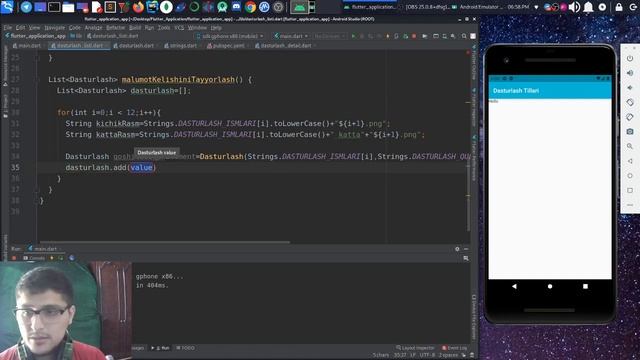The height and width of the screenshot is (360, 640).
Task: Tap the Android home button on phone screen
Action: [x=550, y=287]
